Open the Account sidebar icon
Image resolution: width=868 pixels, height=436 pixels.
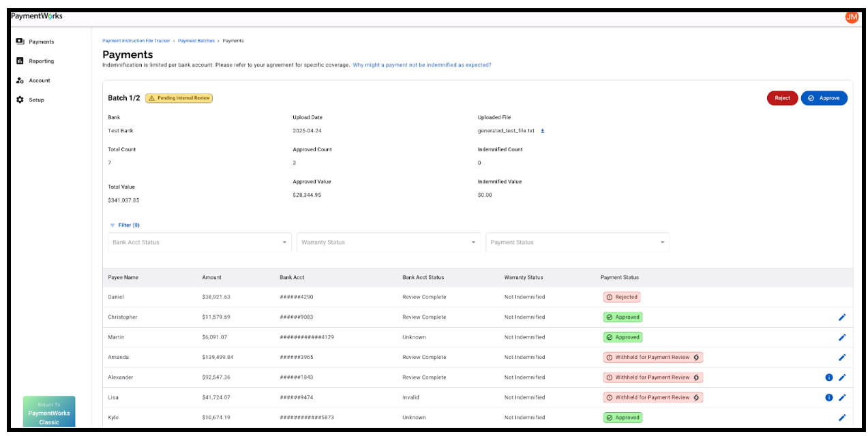[20, 80]
